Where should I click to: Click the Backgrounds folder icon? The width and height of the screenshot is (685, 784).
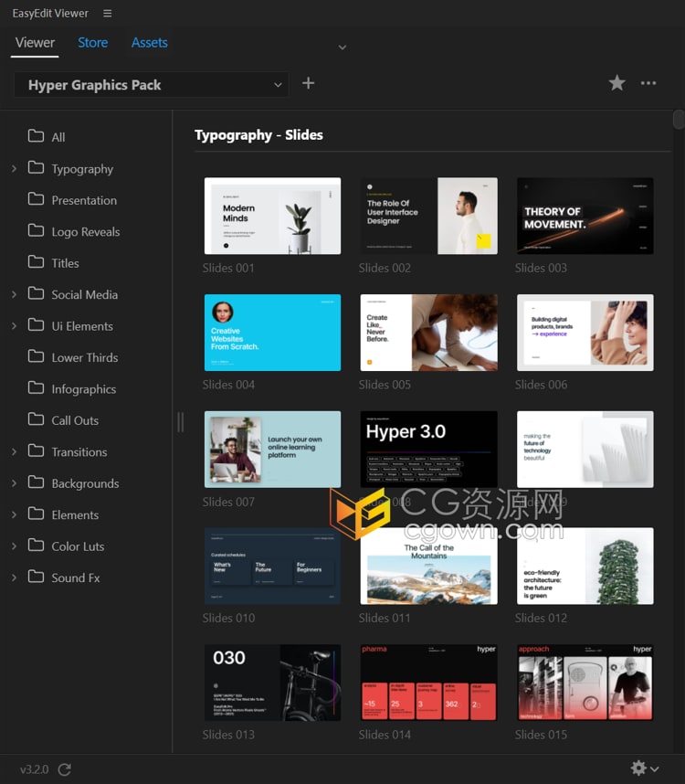36,482
